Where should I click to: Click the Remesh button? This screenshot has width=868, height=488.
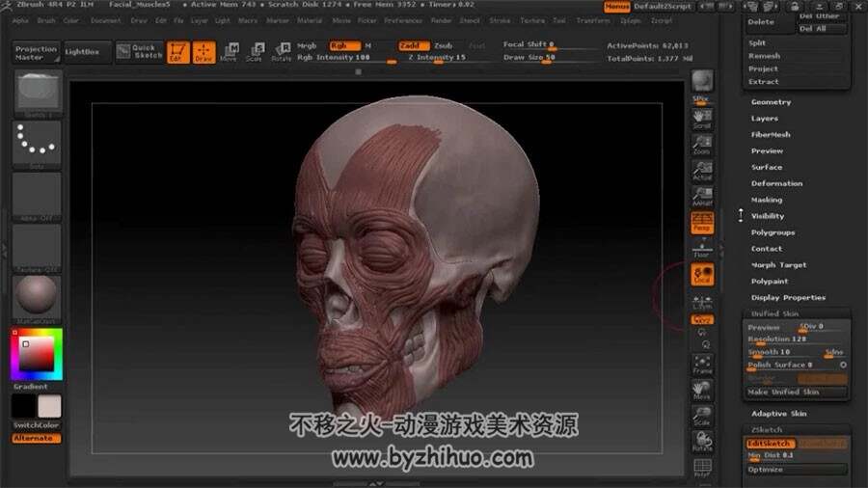[x=764, y=56]
